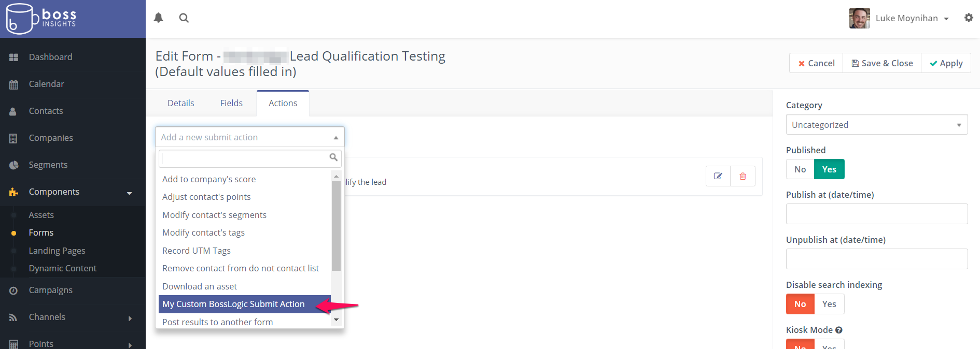Click the edit action pencil icon

718,176
